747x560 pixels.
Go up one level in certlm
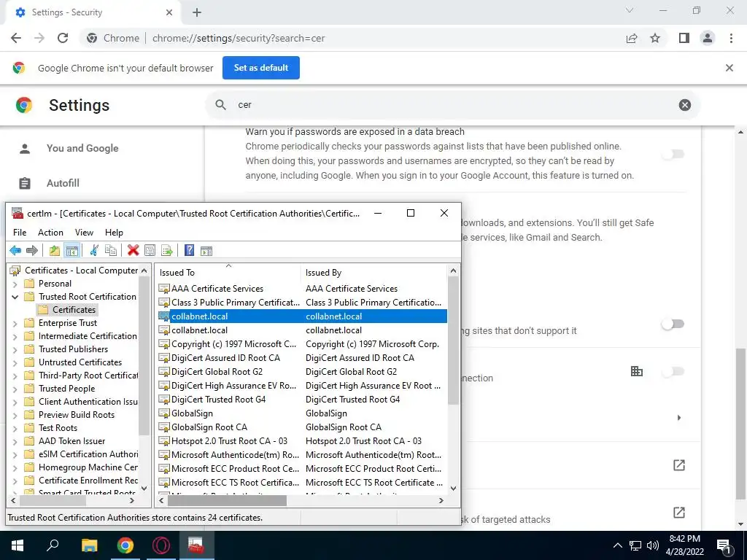click(x=55, y=251)
